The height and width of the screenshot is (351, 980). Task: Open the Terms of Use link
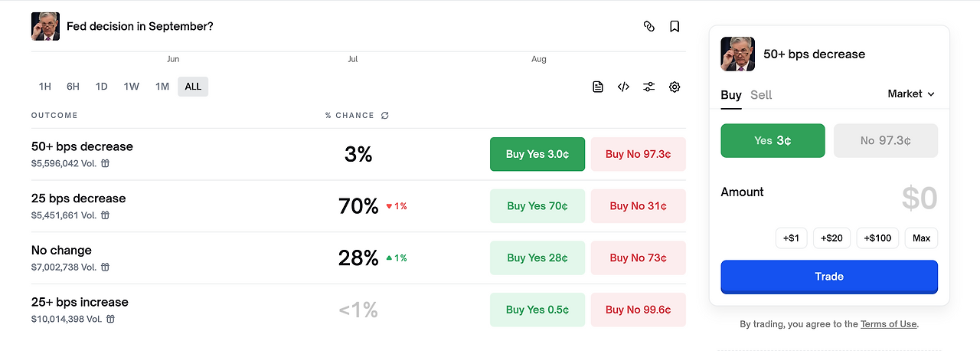coord(888,324)
